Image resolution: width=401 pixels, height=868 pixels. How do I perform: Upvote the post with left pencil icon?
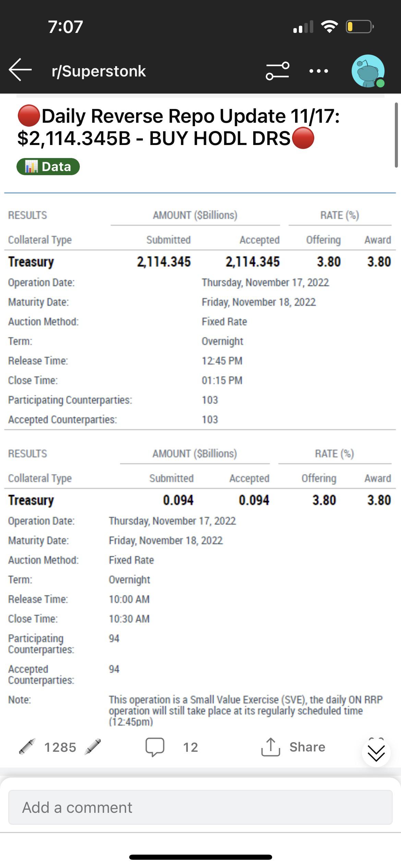click(x=27, y=747)
